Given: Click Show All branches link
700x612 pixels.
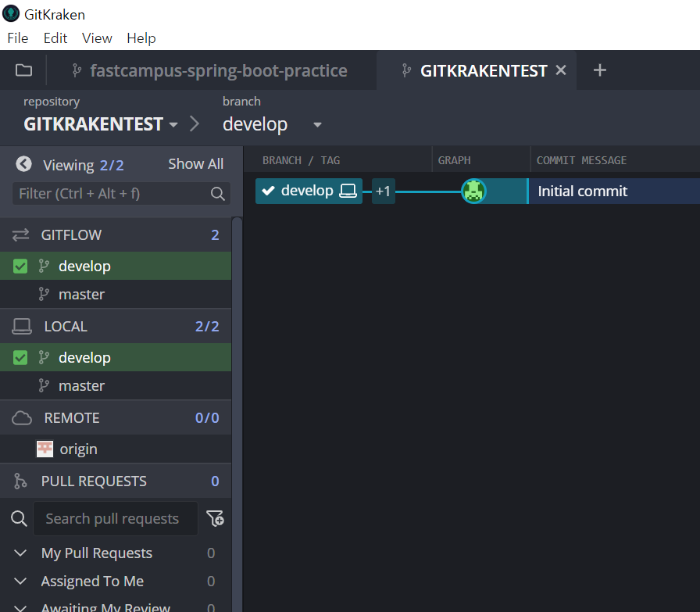Looking at the screenshot, I should [x=195, y=164].
